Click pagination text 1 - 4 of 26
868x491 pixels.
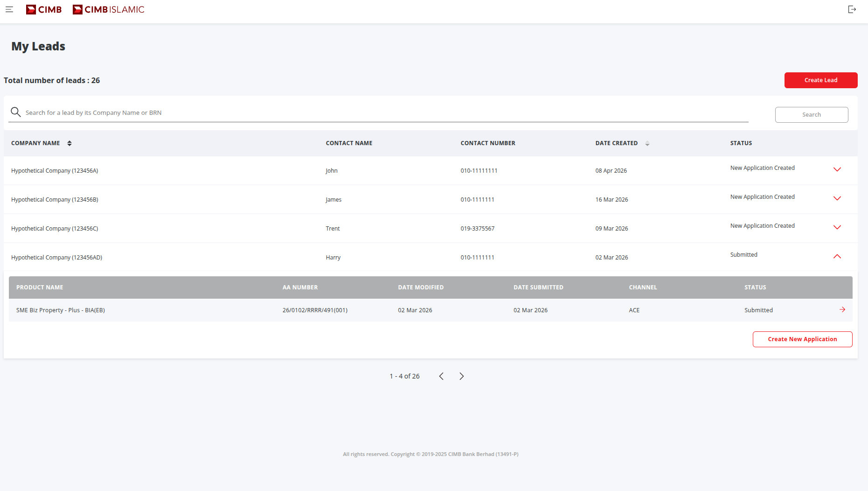coord(404,376)
